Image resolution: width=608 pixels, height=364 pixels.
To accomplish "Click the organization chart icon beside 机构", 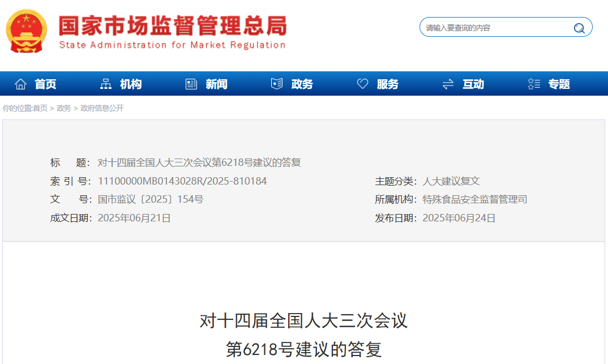I will click(x=106, y=84).
